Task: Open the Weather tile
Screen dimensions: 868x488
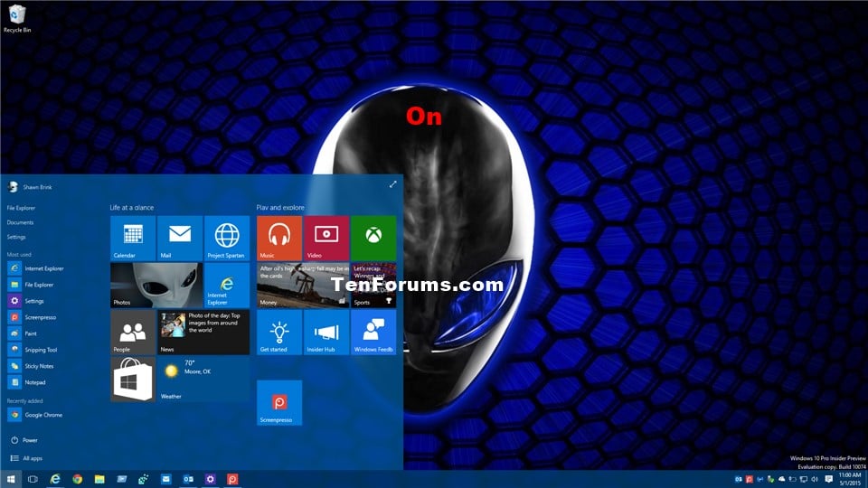Action: click(203, 379)
